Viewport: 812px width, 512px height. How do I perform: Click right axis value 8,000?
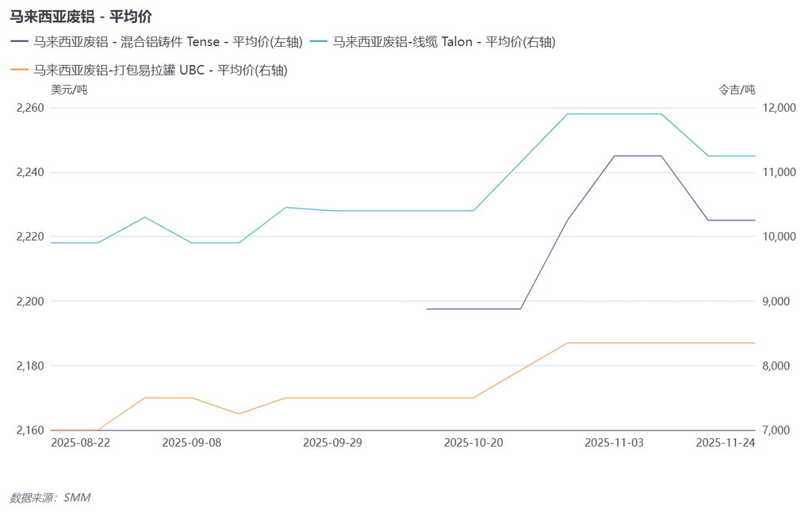coord(776,366)
